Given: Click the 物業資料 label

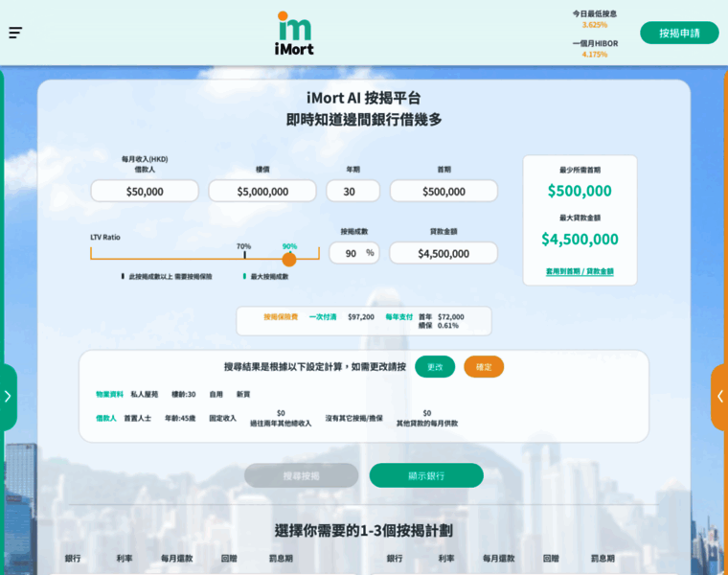Looking at the screenshot, I should pos(109,394).
